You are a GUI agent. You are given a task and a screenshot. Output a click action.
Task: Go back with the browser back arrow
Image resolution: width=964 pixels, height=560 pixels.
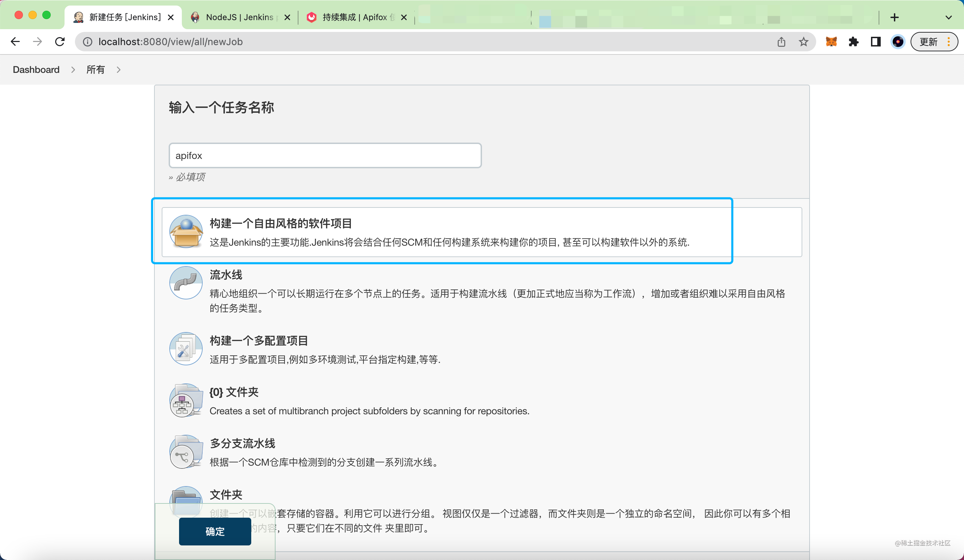coord(15,42)
